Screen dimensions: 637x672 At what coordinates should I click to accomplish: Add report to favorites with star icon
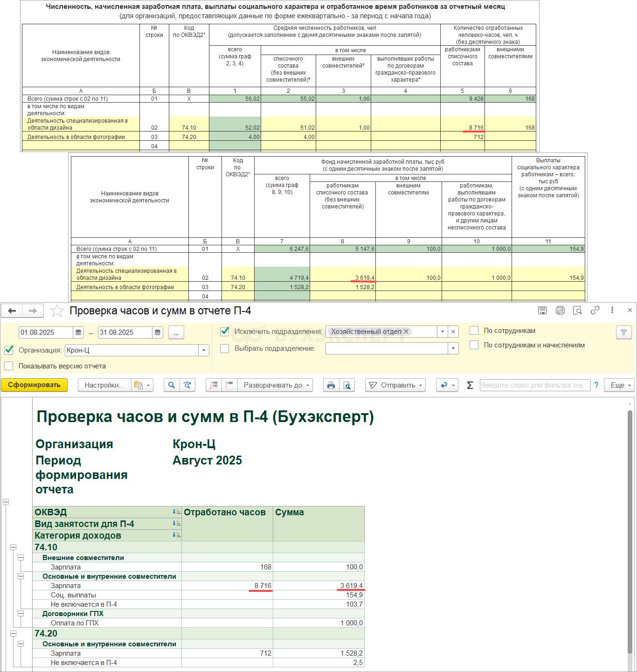point(57,311)
